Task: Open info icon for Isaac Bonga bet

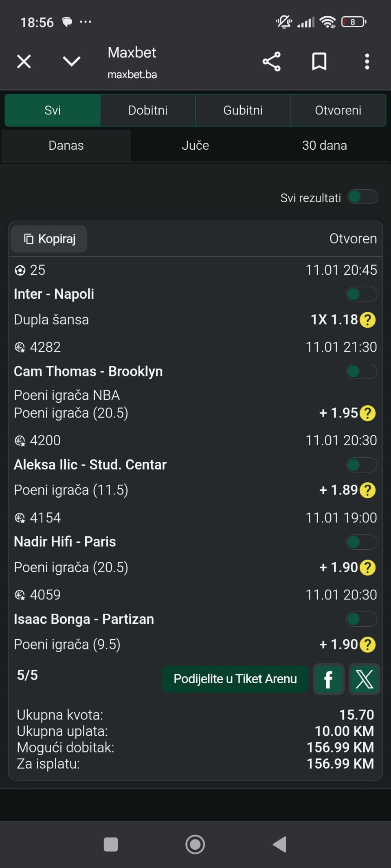Action: pos(368,645)
